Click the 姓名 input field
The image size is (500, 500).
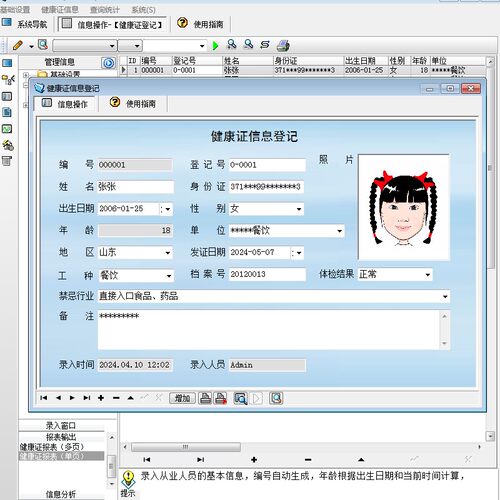click(136, 187)
